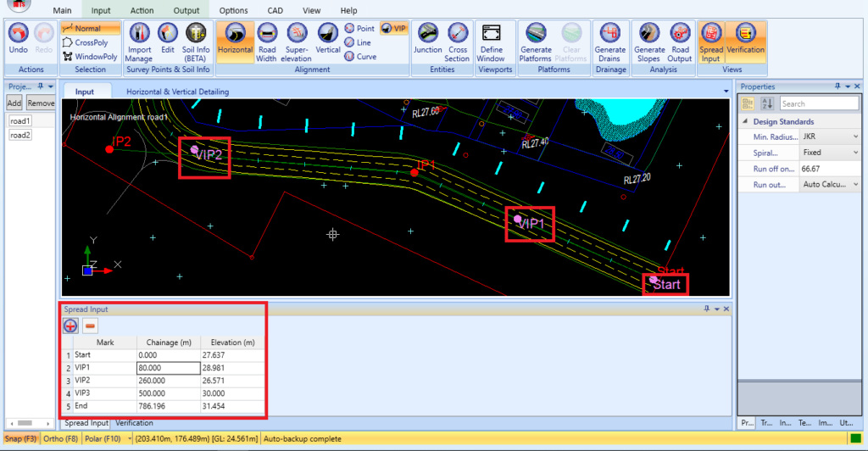868x451 pixels.
Task: Click the add row plus icon
Action: tap(70, 326)
